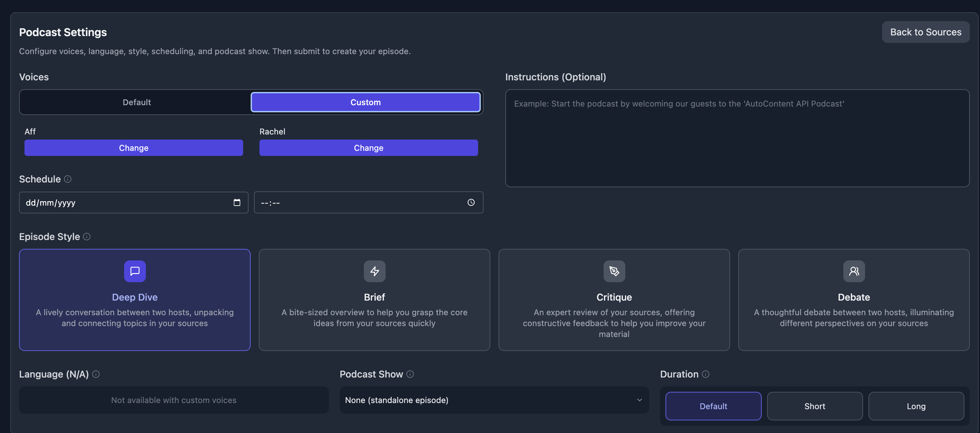Click the Episode Style info icon

coord(87,237)
